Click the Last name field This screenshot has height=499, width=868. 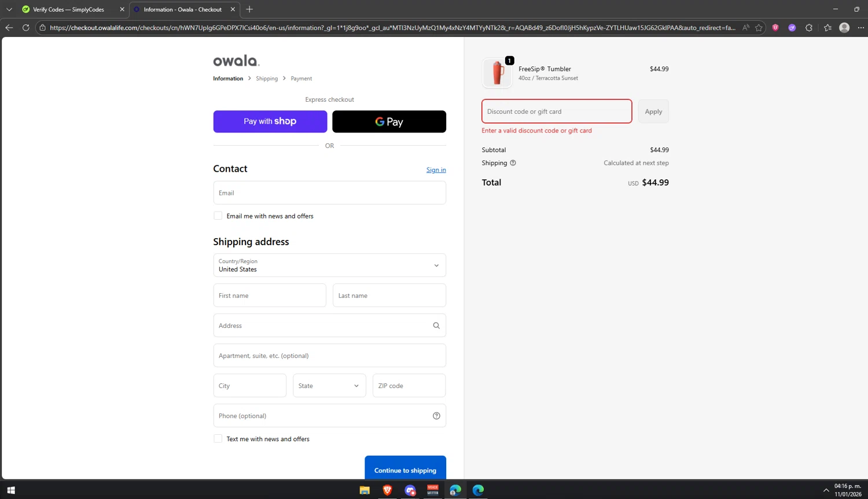389,295
